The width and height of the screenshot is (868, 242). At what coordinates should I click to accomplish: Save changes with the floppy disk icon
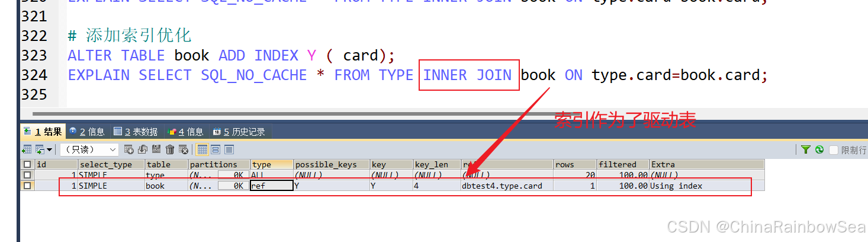tap(156, 149)
